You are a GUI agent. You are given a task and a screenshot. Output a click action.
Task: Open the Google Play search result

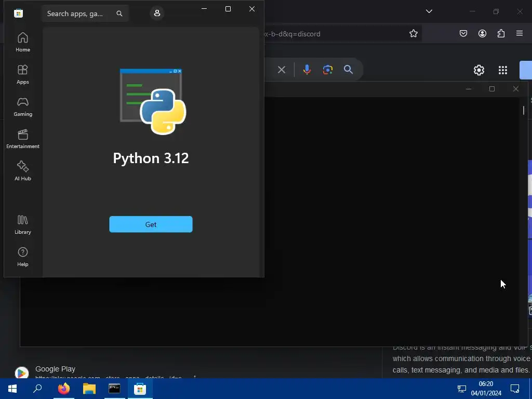coord(55,369)
